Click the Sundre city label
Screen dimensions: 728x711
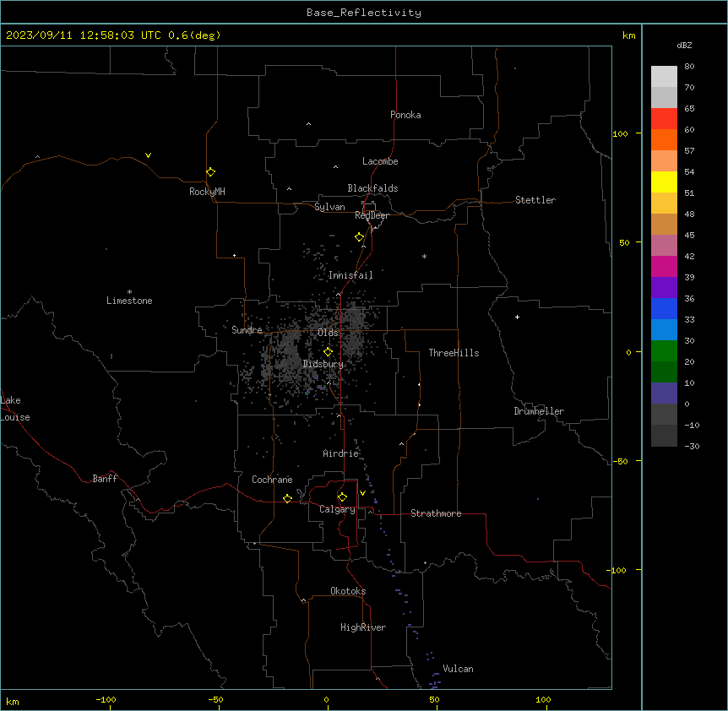[247, 330]
